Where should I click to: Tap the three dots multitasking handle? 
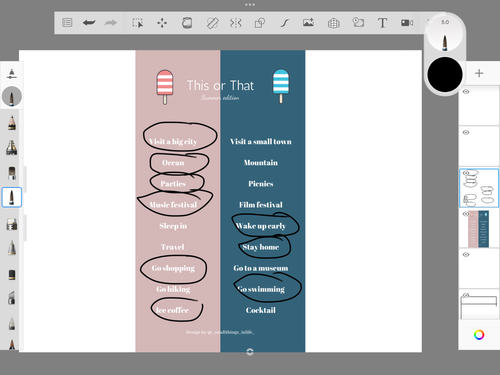(250, 5)
